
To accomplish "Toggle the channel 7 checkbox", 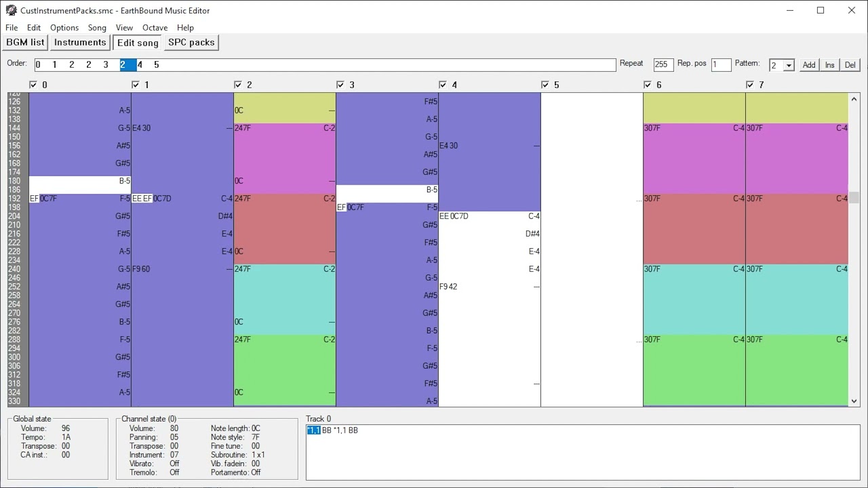I will tap(750, 85).
